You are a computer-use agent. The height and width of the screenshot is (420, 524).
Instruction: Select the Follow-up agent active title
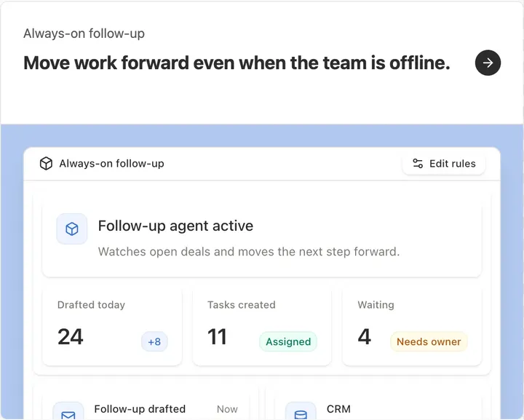point(175,226)
